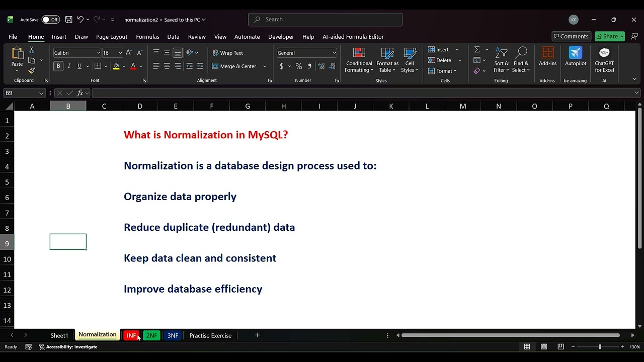
Task: Toggle Underline formatting
Action: 79,66
